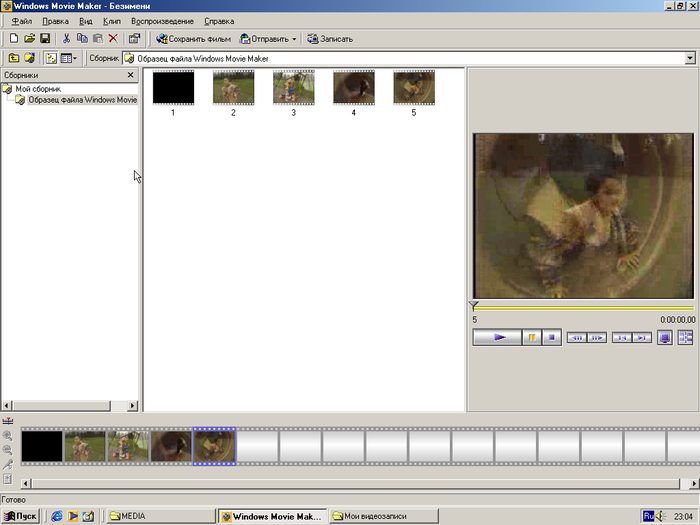Click the Сохранить фильм button
Viewport: 700px width, 525px height.
coord(193,39)
